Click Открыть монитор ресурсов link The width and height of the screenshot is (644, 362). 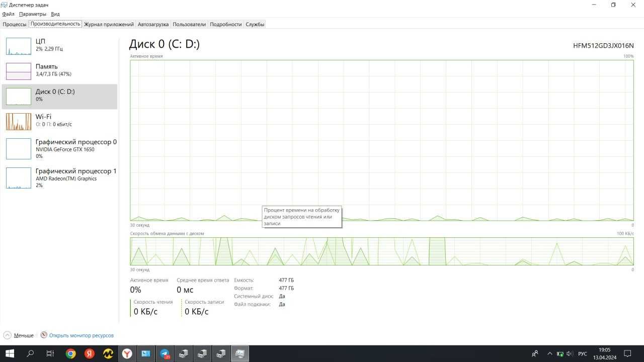coord(82,335)
